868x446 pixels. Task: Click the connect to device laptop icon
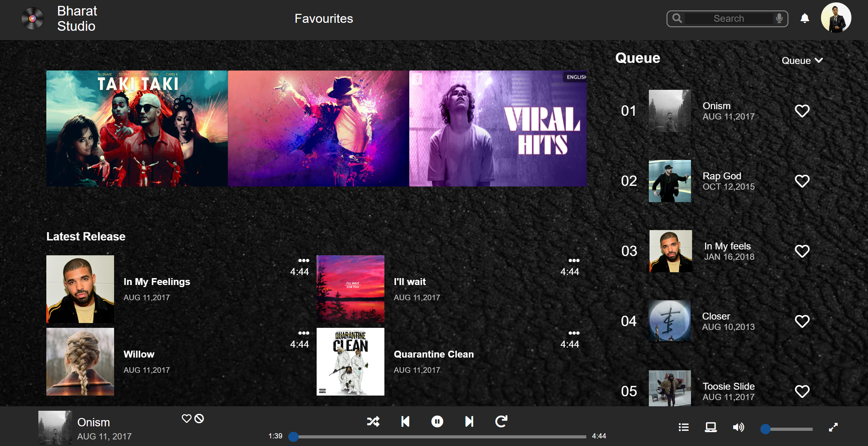pyautogui.click(x=711, y=427)
